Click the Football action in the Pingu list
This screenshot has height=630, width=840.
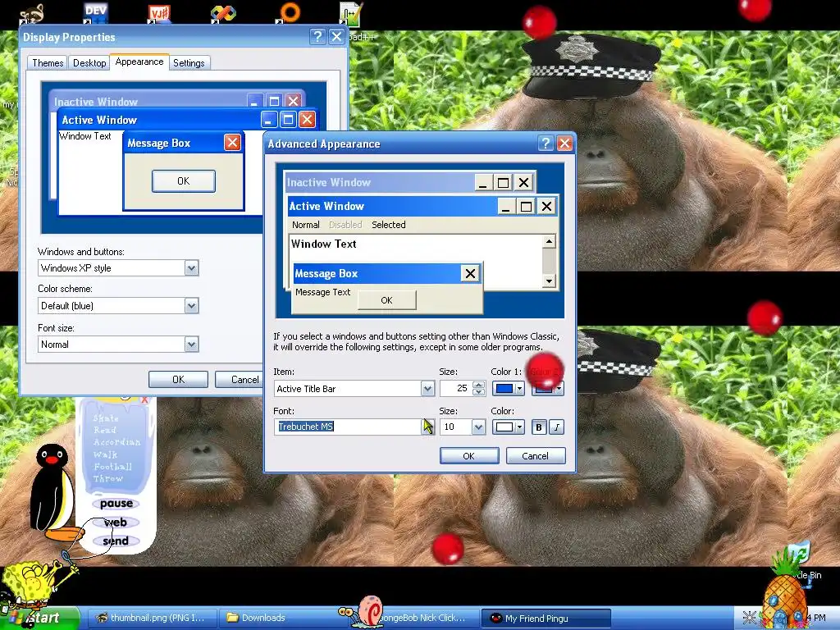112,467
